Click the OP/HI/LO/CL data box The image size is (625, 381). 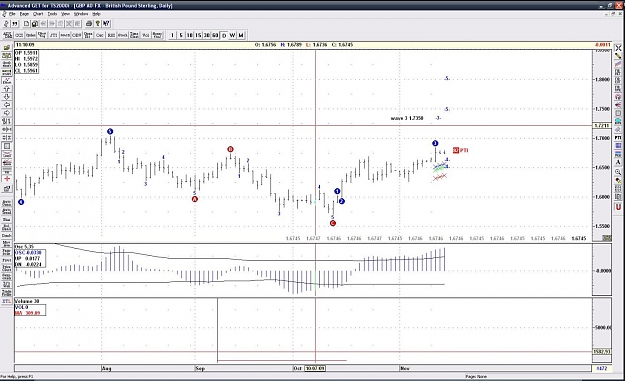click(26, 62)
